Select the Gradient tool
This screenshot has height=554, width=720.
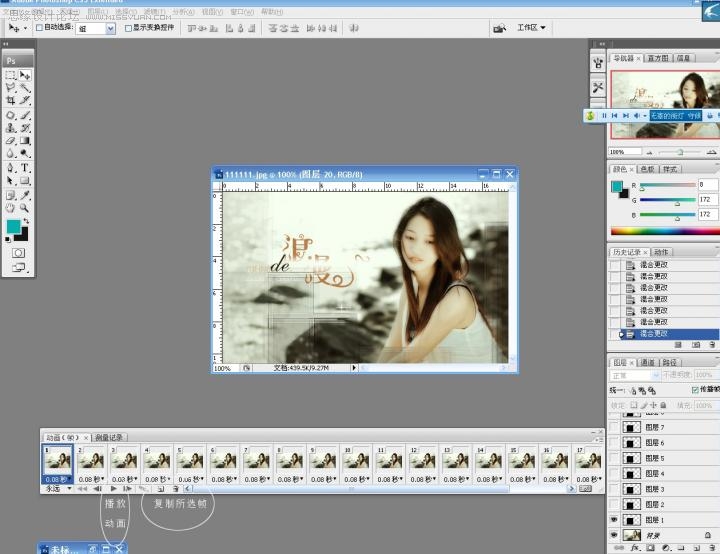click(x=25, y=141)
